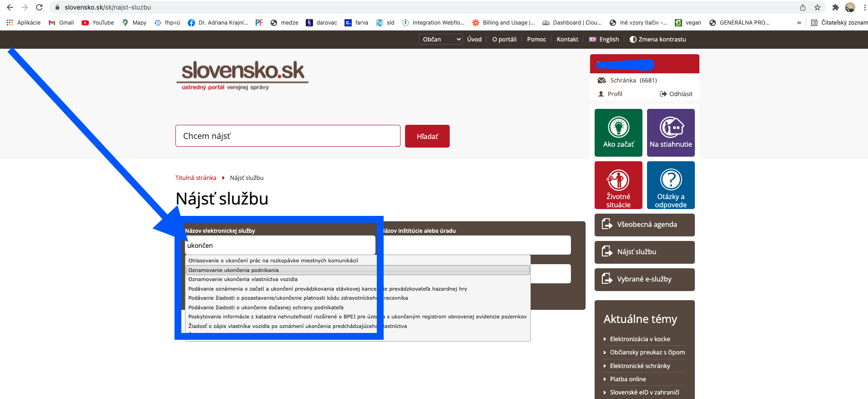The image size is (868, 399).
Task: Switch language to English
Action: click(604, 39)
